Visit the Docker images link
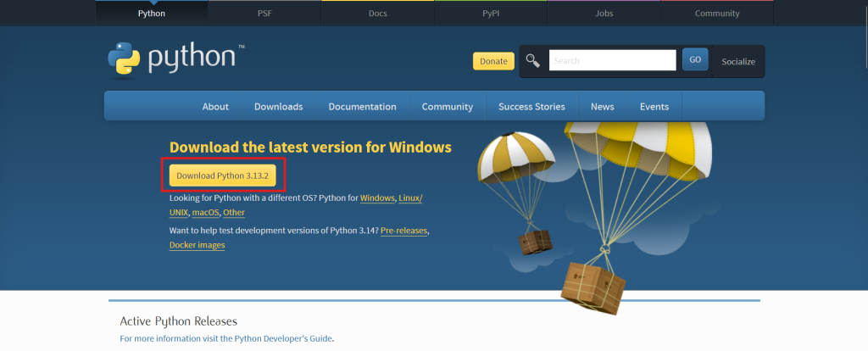The width and height of the screenshot is (868, 351). tap(197, 245)
